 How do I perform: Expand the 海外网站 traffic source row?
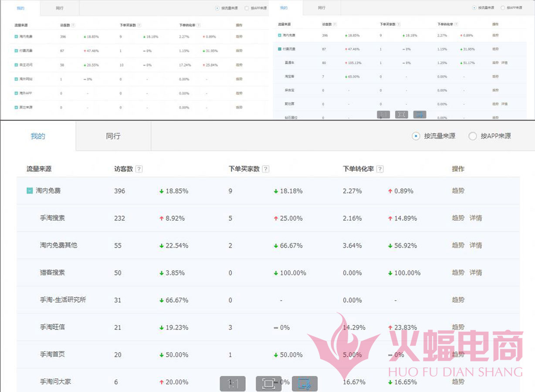tap(16, 79)
